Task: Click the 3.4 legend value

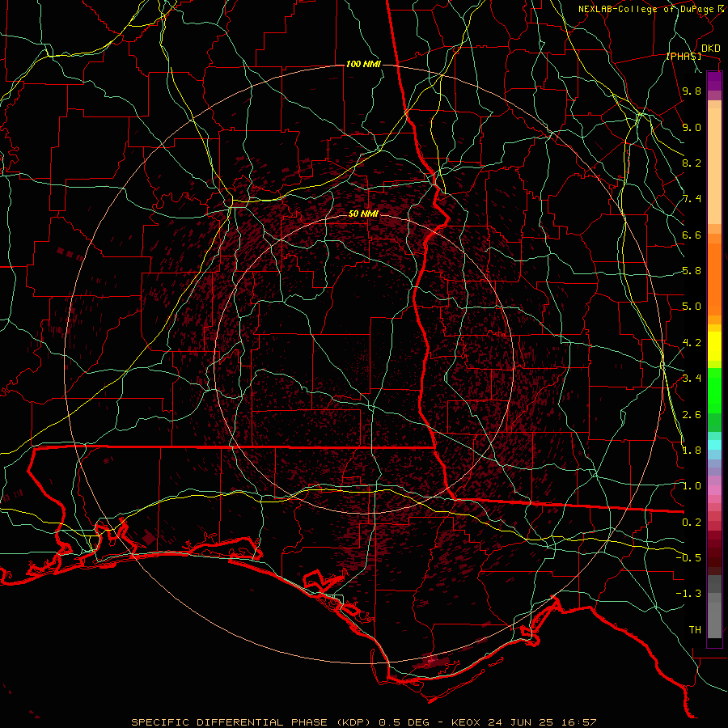Action: (x=692, y=379)
